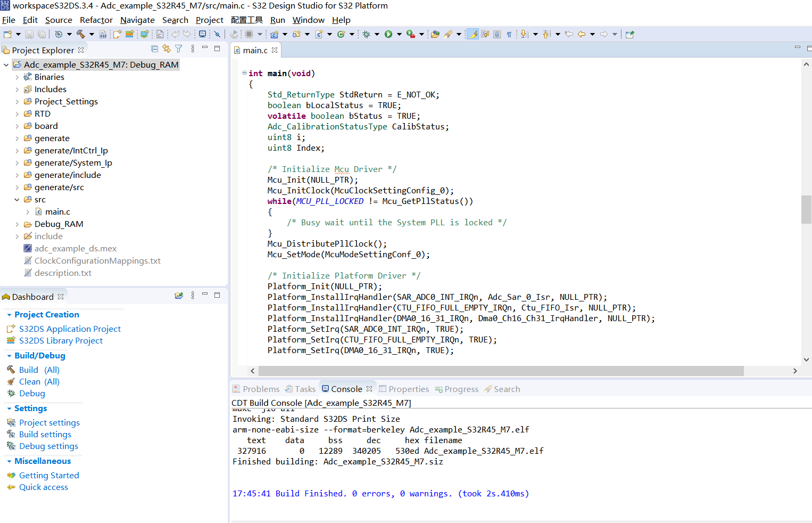The height and width of the screenshot is (523, 812).
Task: Collapse the Build/Debug dashboard section
Action: (9, 356)
